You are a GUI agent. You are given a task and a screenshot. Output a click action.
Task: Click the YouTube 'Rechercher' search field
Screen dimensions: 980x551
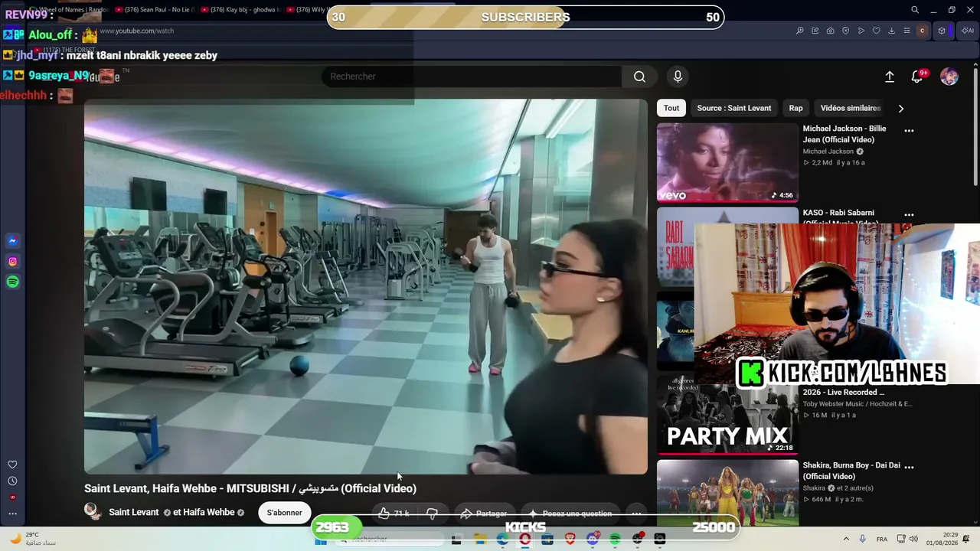pos(471,77)
